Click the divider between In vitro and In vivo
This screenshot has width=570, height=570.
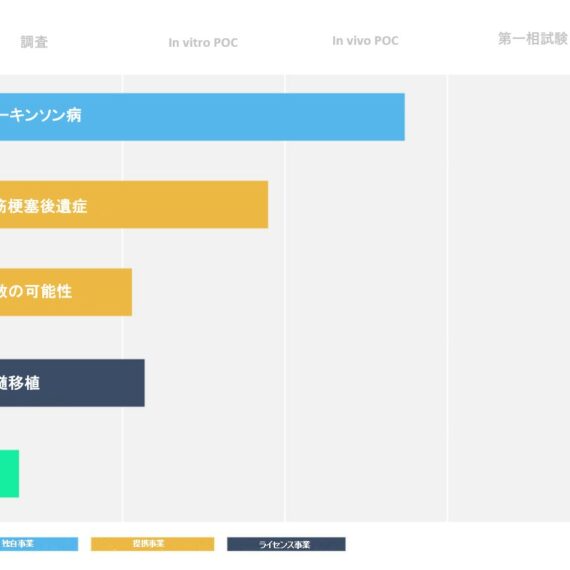coord(285,298)
